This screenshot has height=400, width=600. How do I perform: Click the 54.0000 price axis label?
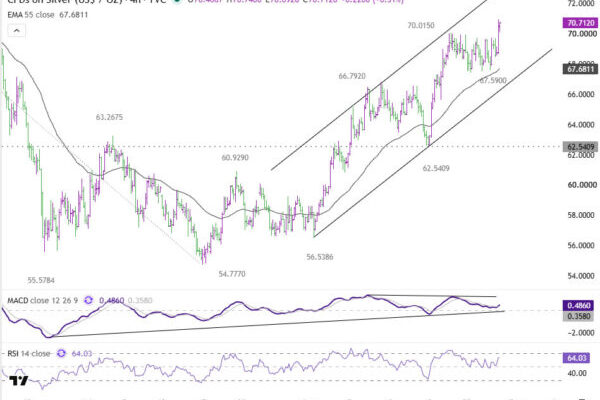tap(582, 276)
